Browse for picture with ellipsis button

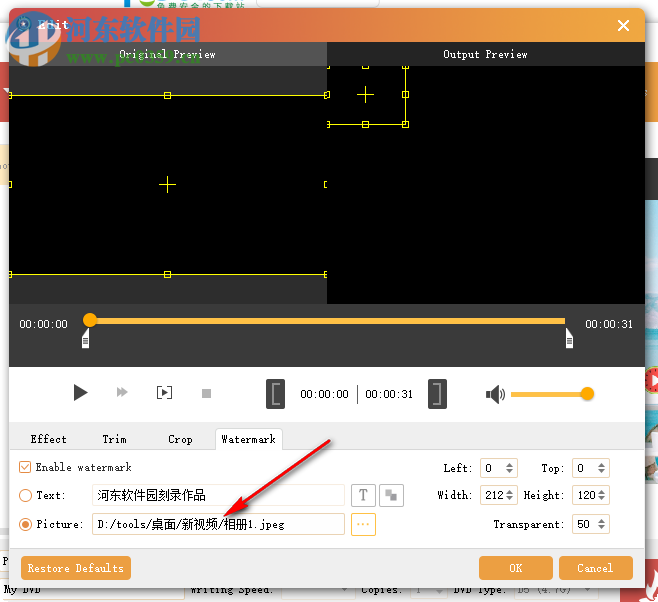tap(363, 524)
